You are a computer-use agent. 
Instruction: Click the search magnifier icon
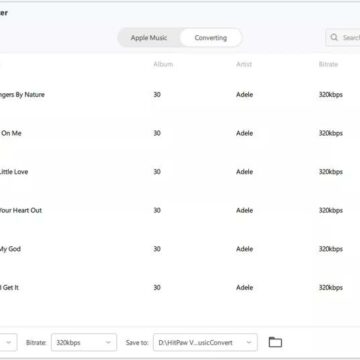(x=334, y=37)
